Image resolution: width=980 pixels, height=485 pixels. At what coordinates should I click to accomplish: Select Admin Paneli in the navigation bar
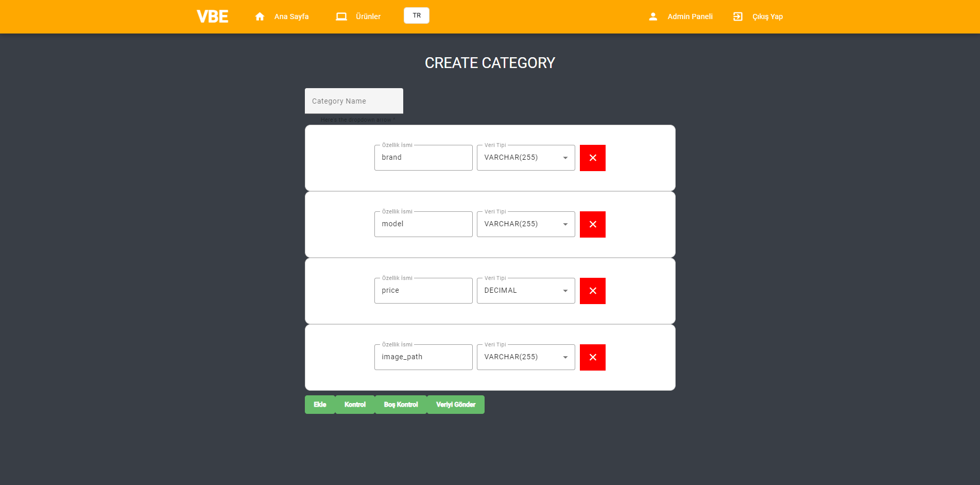coord(689,16)
